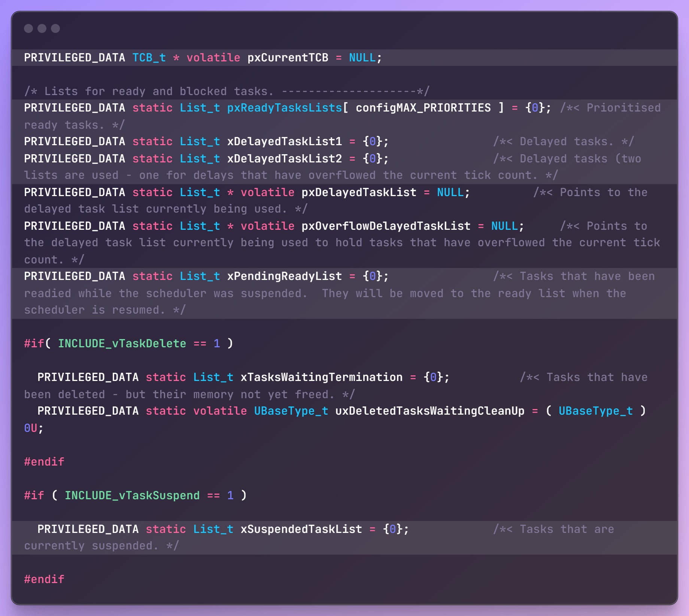
Task: Click the INCLUDE_vTaskSuspend macro
Action: tap(132, 495)
